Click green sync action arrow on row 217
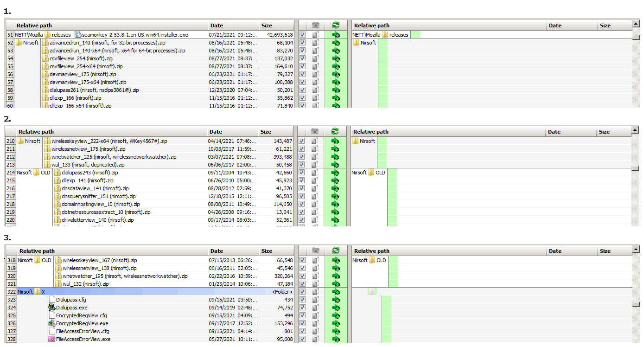The width and height of the screenshot is (644, 347). pos(336,196)
